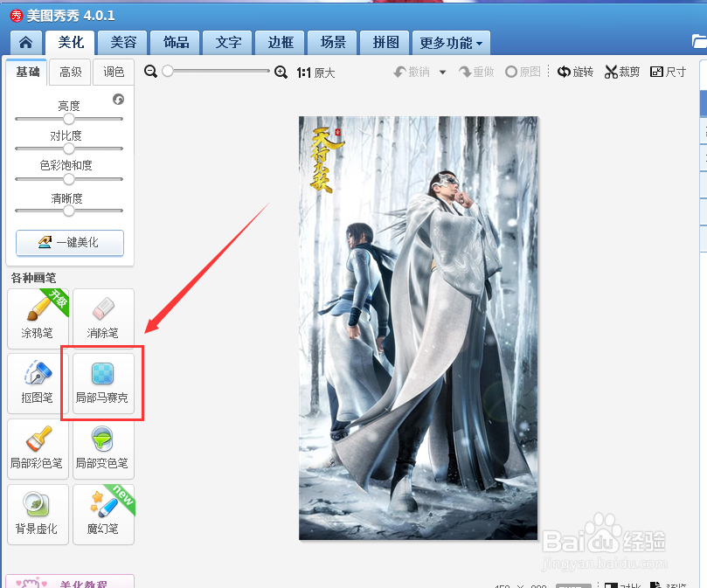Click the 重做 redo button
This screenshot has height=588, width=707.
click(476, 72)
